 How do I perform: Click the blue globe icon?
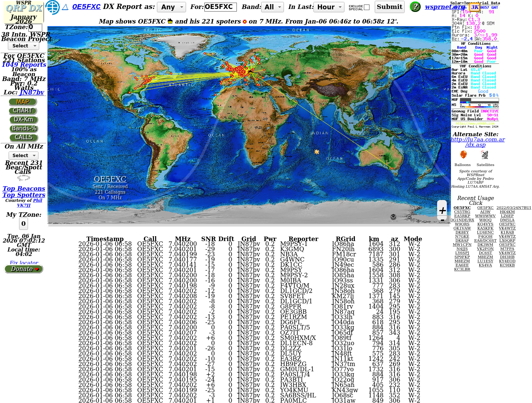pos(52,7)
